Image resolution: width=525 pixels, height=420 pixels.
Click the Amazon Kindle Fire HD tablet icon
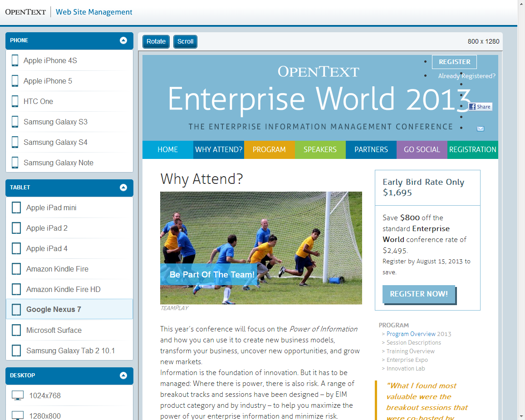point(16,289)
